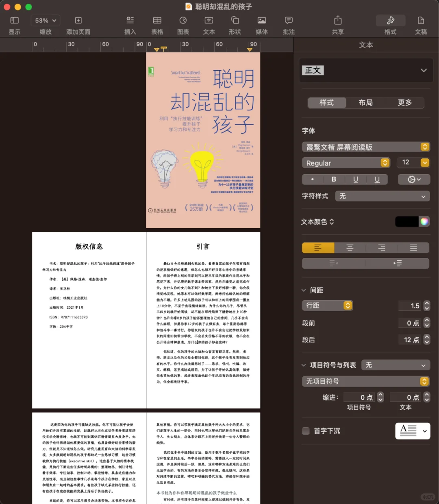Image resolution: width=439 pixels, height=504 pixels.
Task: Justify the text alignment
Action: [413, 248]
